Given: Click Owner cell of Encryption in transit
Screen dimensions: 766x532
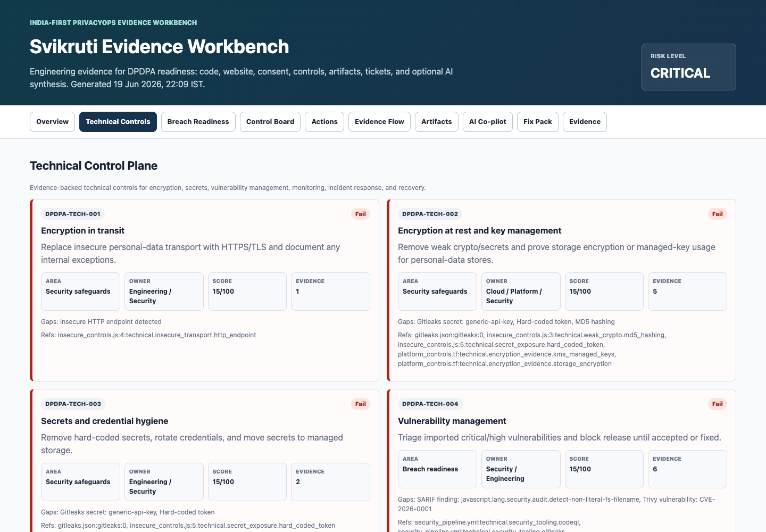Looking at the screenshot, I should click(x=164, y=292).
